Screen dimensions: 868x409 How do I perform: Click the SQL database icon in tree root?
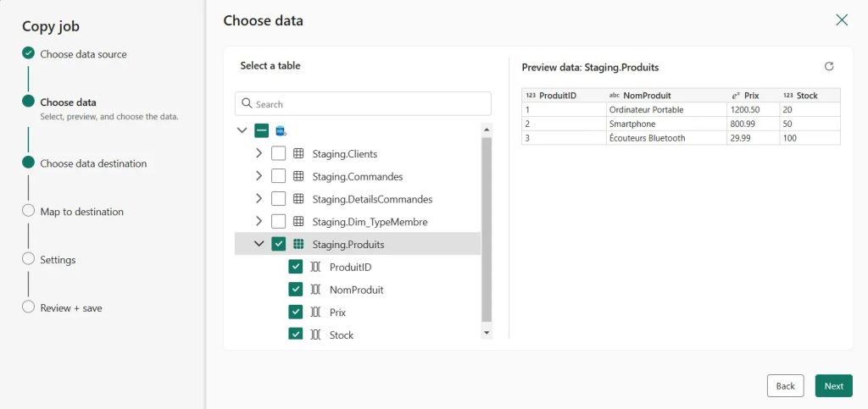pos(281,131)
